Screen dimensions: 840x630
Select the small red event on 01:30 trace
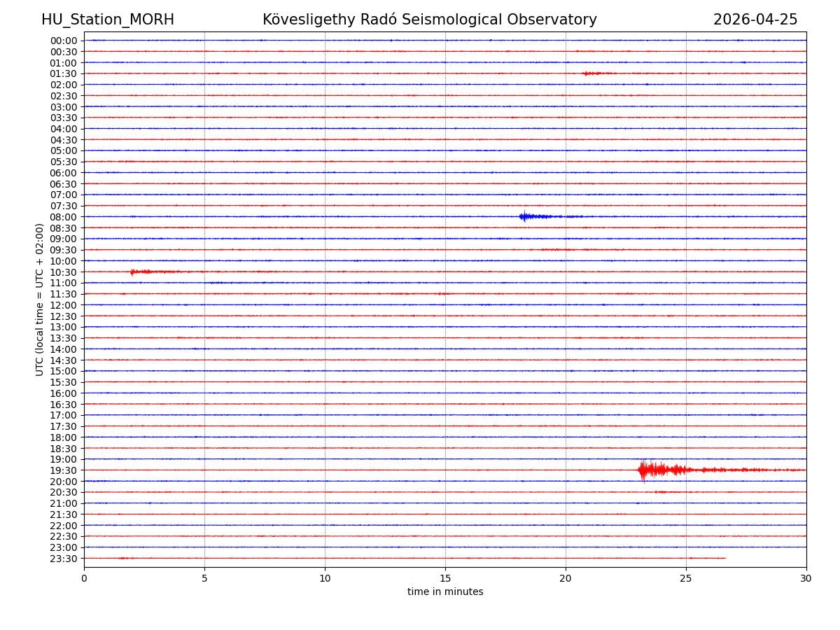[x=593, y=73]
